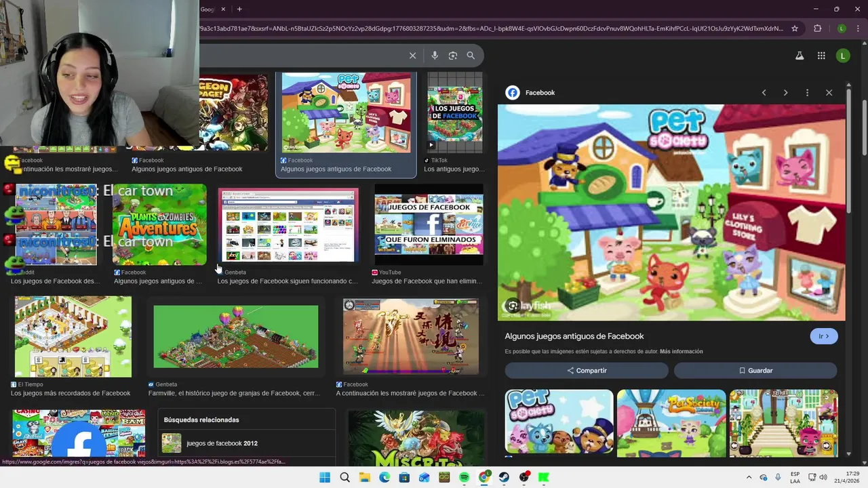The image size is (868, 488).
Task: Open Windows Start menu
Action: (x=325, y=477)
